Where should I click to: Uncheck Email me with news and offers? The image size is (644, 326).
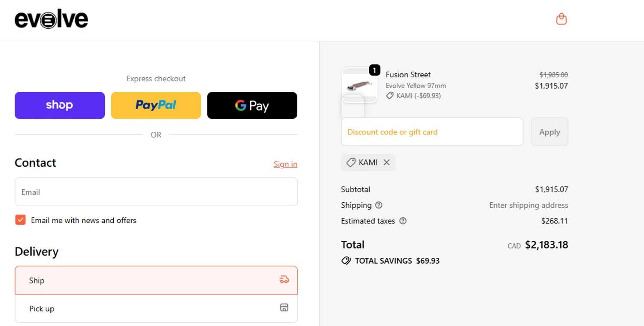point(20,220)
